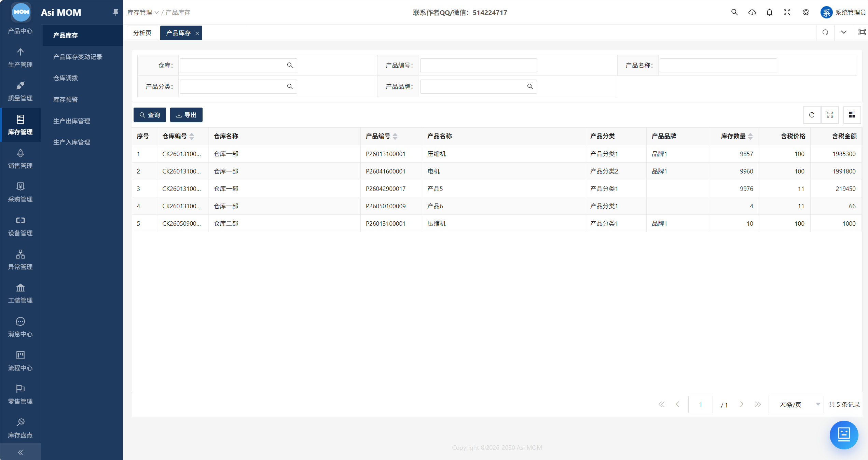This screenshot has height=460, width=868.
Task: Open 异常管理 module in sidebar
Action: point(20,260)
